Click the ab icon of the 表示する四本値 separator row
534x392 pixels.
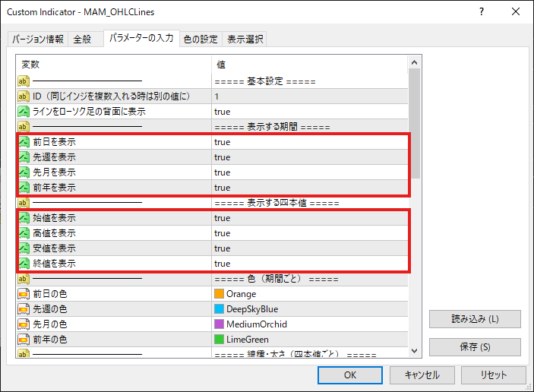24,203
